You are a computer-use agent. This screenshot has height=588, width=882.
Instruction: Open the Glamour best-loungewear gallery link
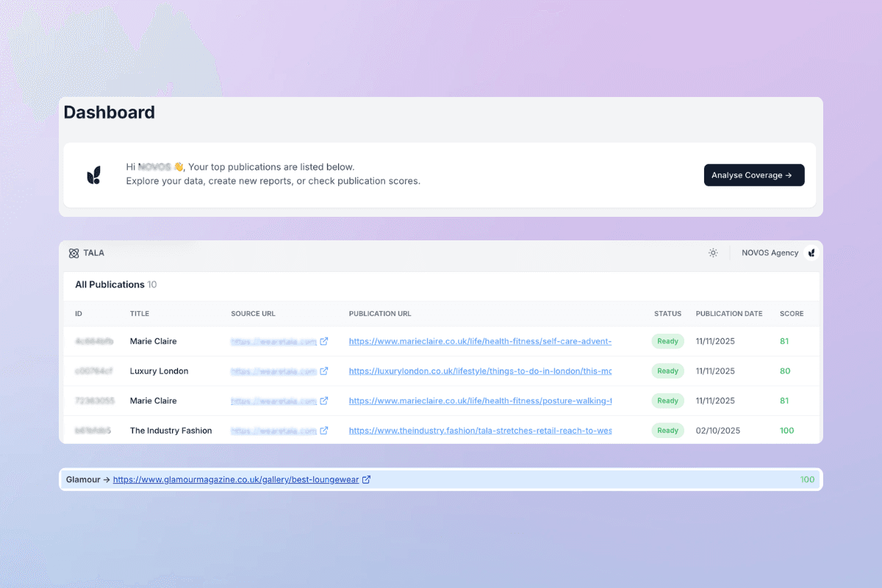[x=235, y=479]
